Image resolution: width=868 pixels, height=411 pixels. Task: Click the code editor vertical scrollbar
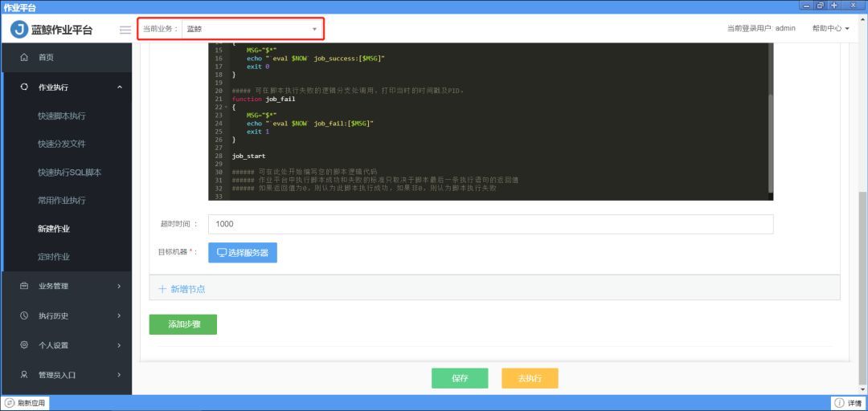point(771,143)
